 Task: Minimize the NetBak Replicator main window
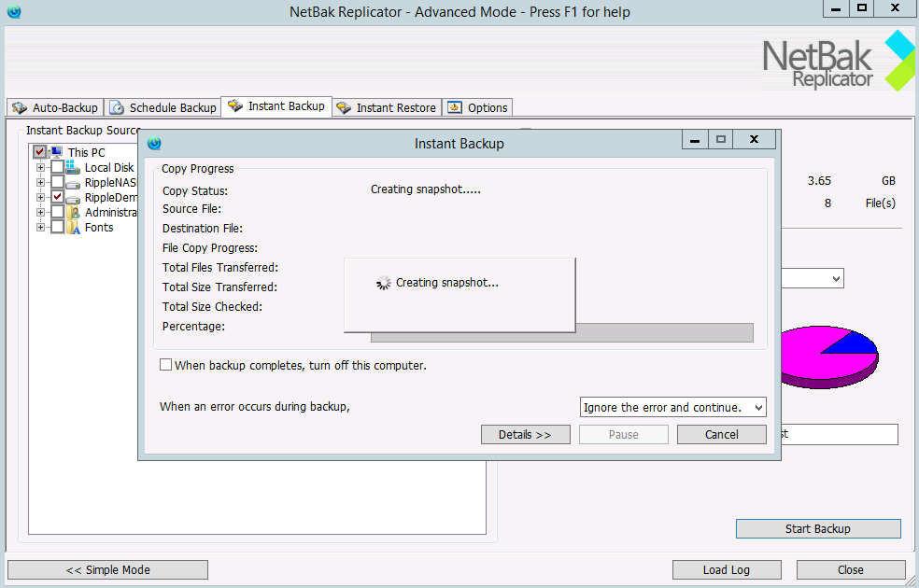click(x=836, y=8)
